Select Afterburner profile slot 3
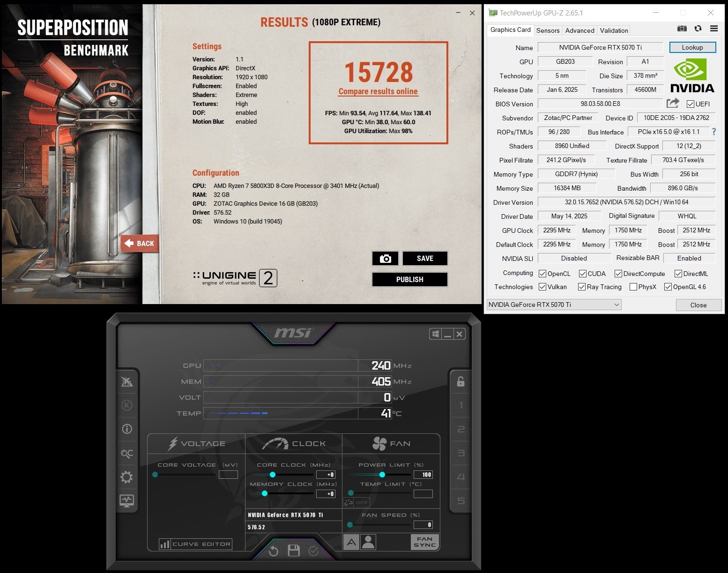728x573 pixels. [x=461, y=453]
